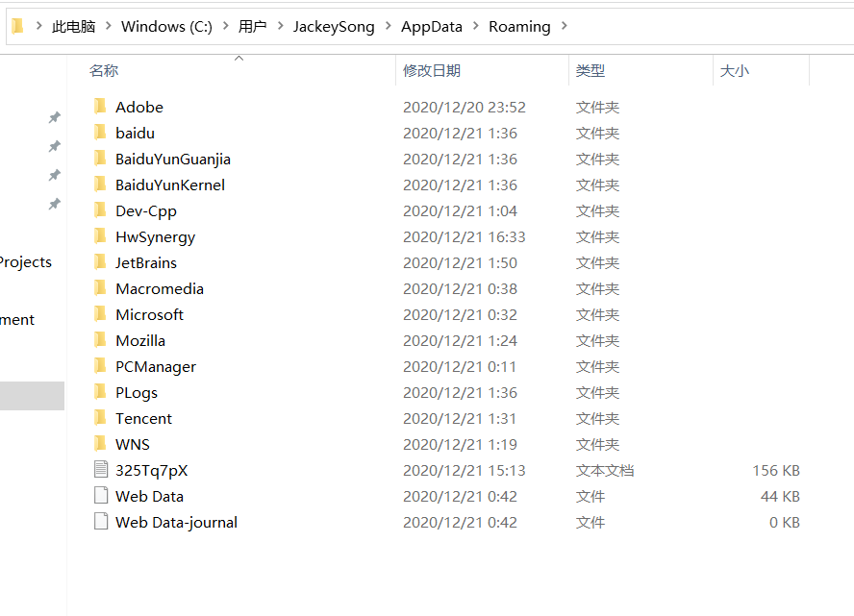Select the Projects item in the navigation pane
Image resolution: width=854 pixels, height=616 pixels.
tap(26, 262)
